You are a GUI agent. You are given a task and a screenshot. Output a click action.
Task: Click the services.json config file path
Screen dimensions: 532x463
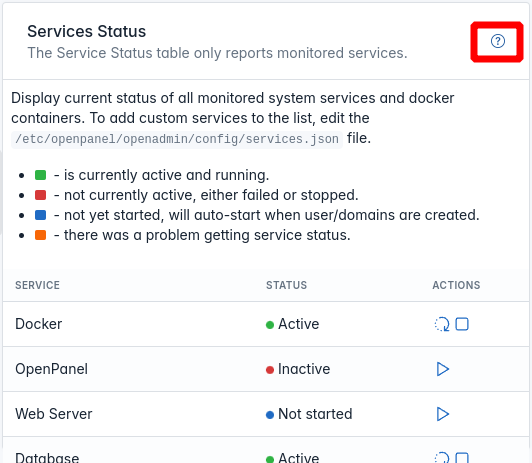pyautogui.click(x=177, y=139)
